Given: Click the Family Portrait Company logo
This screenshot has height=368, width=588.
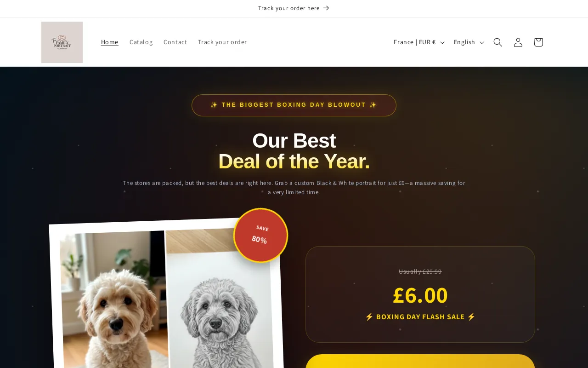Looking at the screenshot, I should pyautogui.click(x=62, y=42).
